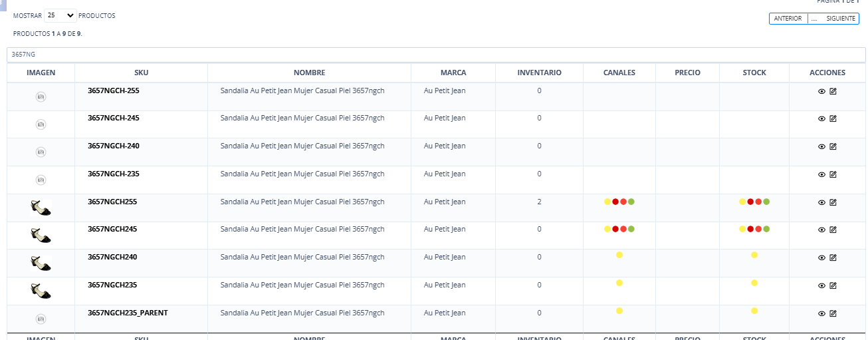The height and width of the screenshot is (340, 868).
Task: Click inventory value 2 for 3657NGCH255
Action: tap(539, 202)
